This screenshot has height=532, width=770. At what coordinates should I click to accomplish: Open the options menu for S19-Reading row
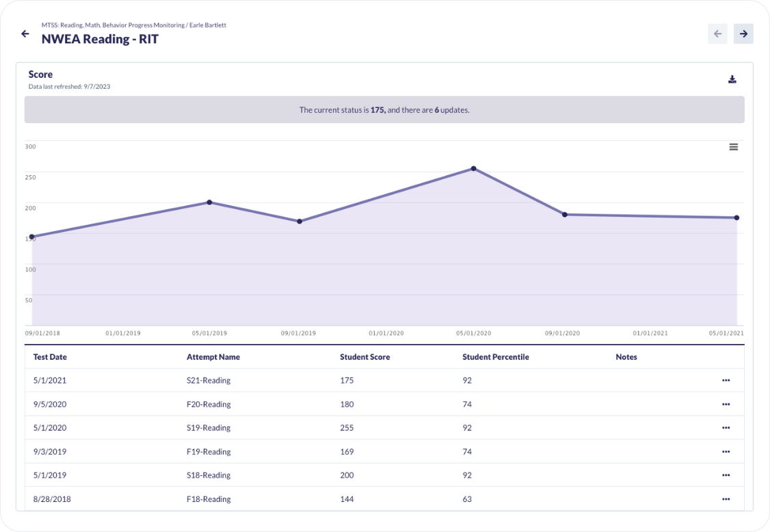click(x=726, y=428)
